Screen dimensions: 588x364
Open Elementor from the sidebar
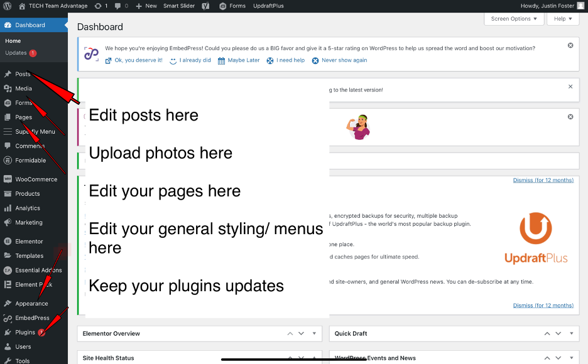point(29,242)
